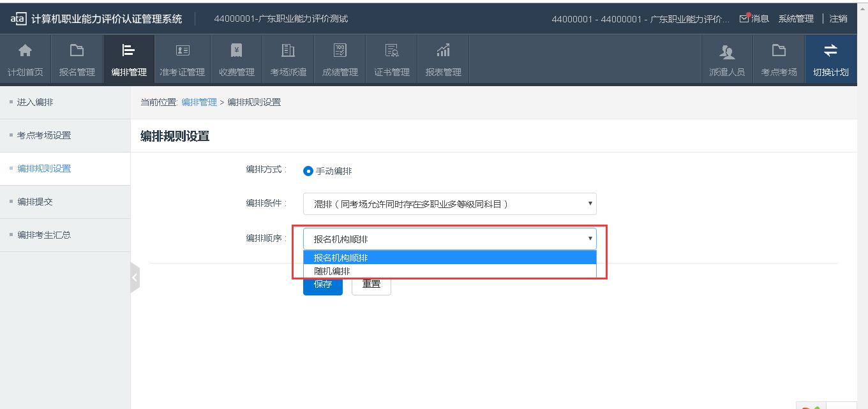Viewport: 868px width, 409px height.
Task: Open 证书管理 certificate icon
Action: coord(391,50)
